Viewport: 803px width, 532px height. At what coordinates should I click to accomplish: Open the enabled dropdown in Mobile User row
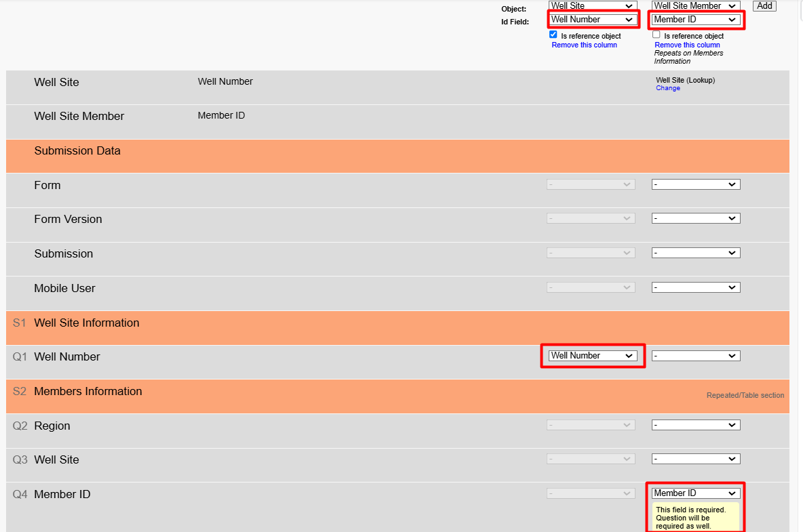tap(695, 287)
